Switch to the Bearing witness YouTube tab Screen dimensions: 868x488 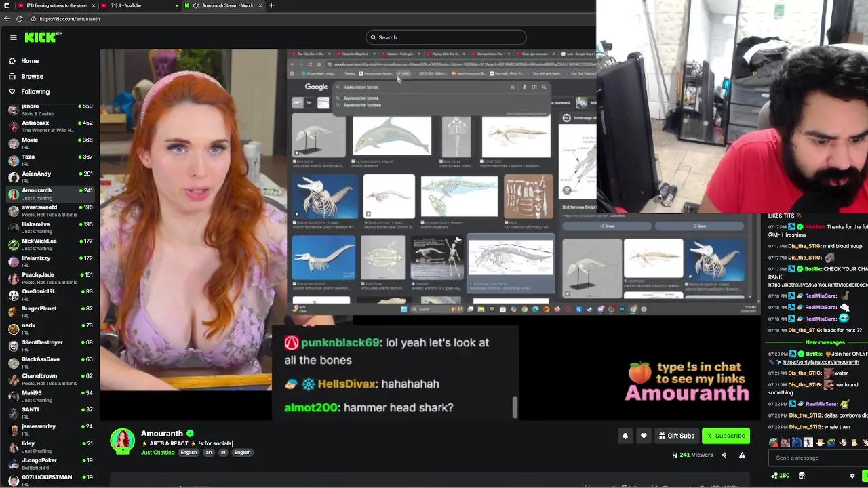click(x=56, y=5)
